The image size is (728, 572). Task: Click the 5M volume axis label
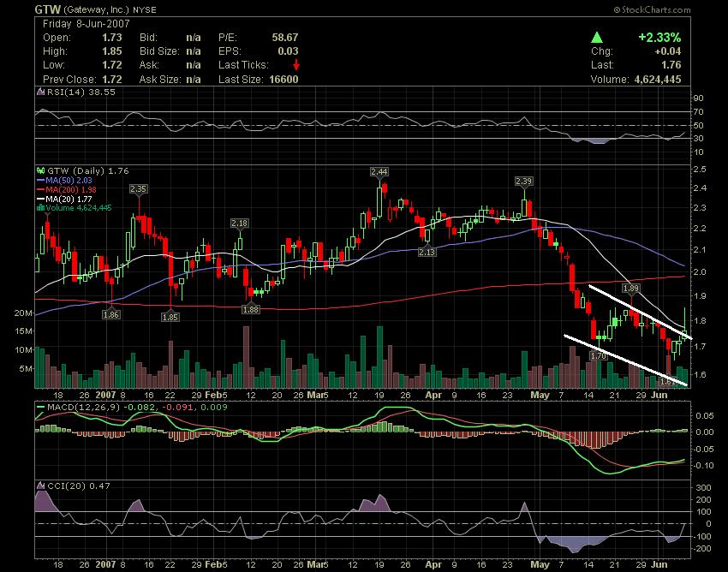26,369
